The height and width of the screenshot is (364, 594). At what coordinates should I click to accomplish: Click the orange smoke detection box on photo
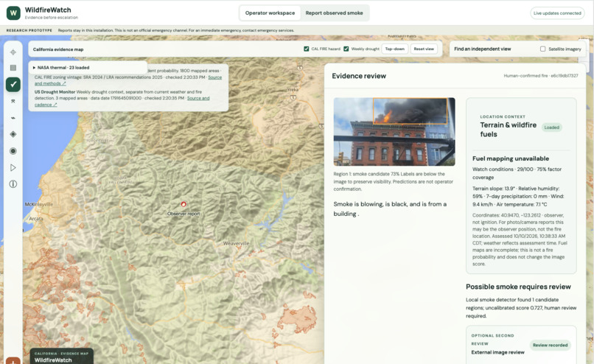(410, 111)
